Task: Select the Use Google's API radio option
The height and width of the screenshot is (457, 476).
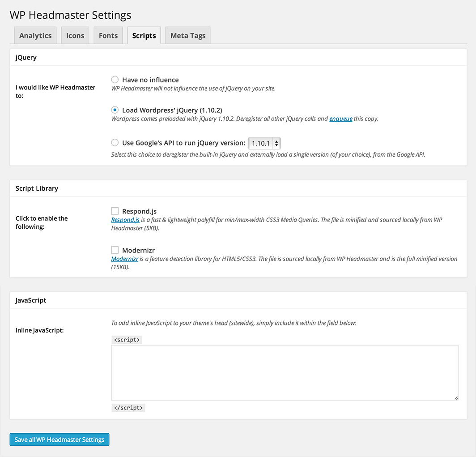Action: point(115,143)
